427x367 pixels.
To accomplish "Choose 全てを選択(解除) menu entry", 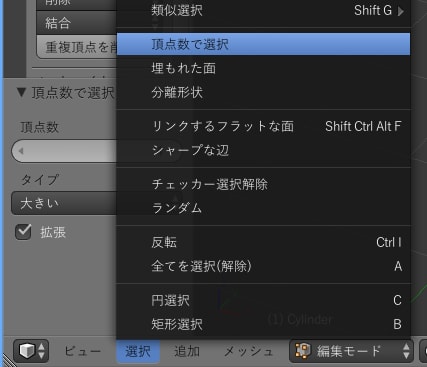I will pos(263,266).
